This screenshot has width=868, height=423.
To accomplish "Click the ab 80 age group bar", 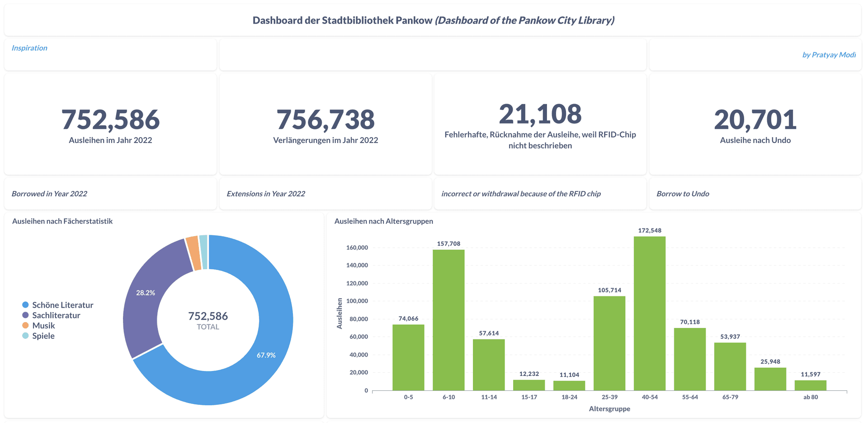I will pos(811,385).
